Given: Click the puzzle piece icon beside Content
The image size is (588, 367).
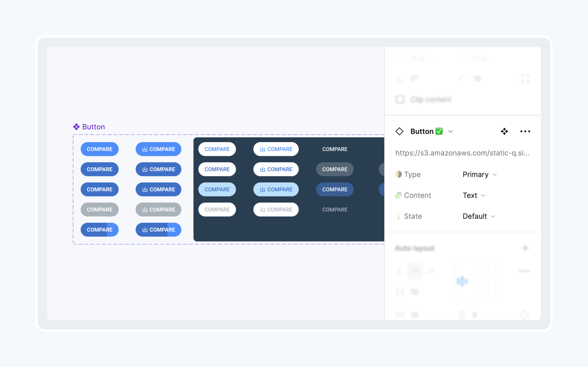Looking at the screenshot, I should click(x=399, y=195).
